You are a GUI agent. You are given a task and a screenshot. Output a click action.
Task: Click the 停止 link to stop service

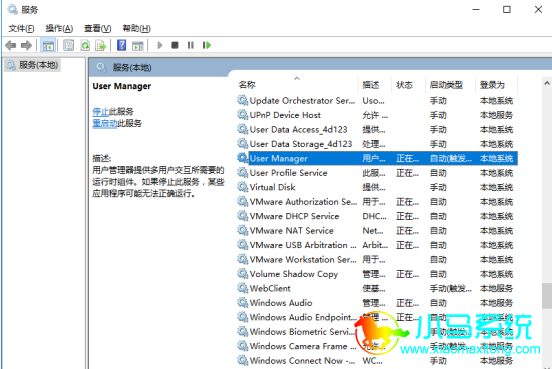tap(100, 112)
